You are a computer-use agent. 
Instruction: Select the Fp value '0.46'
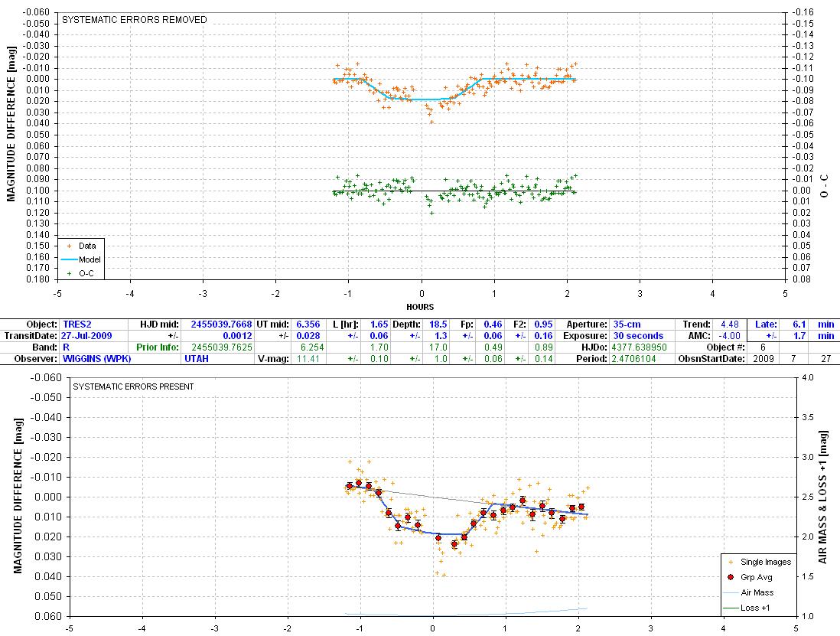click(493, 325)
